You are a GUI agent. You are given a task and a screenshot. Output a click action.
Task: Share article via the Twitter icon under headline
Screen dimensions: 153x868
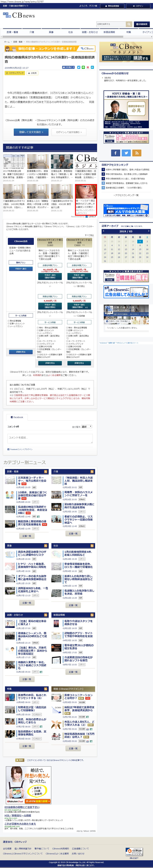pos(79,67)
